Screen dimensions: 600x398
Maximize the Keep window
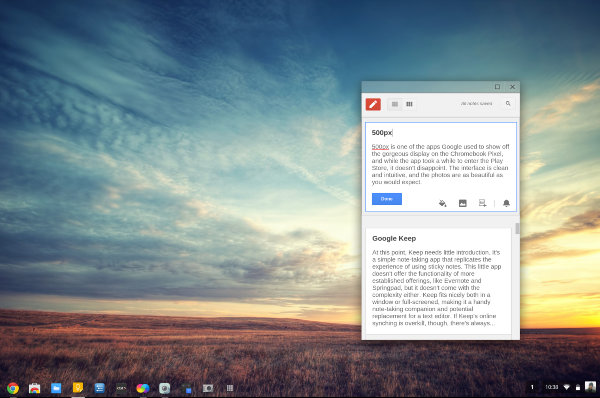pos(497,87)
